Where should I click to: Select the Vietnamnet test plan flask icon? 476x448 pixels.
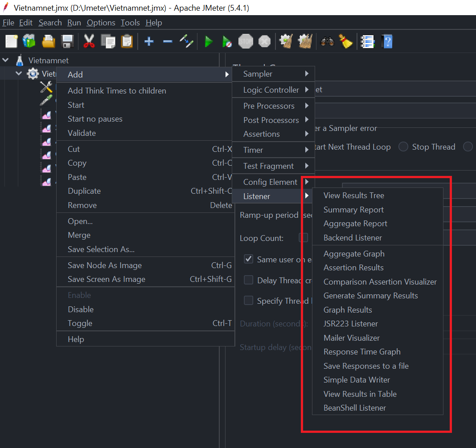point(20,61)
